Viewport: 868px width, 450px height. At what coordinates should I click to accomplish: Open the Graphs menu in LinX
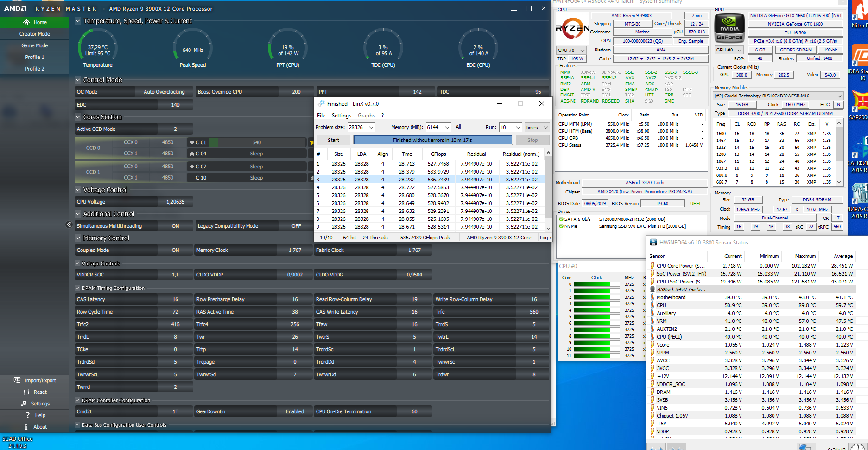(366, 116)
